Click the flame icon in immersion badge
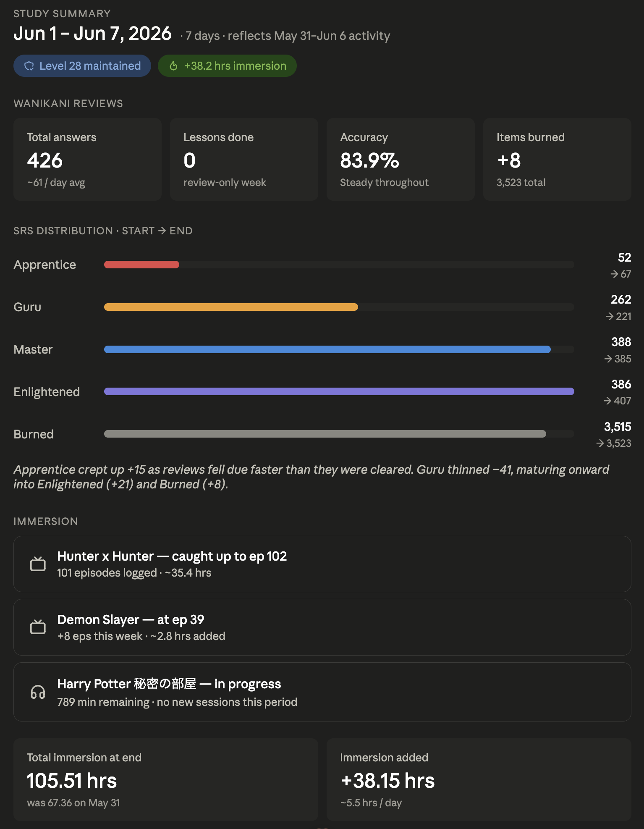The height and width of the screenshot is (829, 644). (173, 66)
